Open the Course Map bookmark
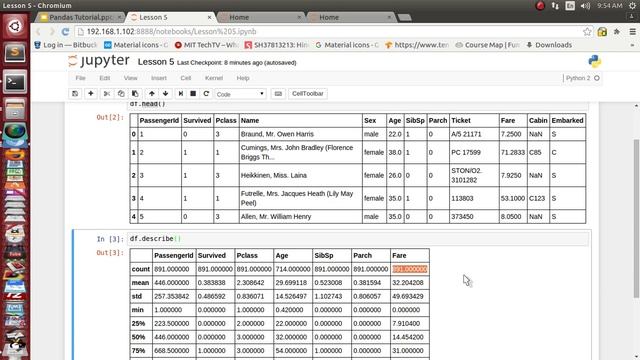This screenshot has width=640, height=360. pos(487,45)
